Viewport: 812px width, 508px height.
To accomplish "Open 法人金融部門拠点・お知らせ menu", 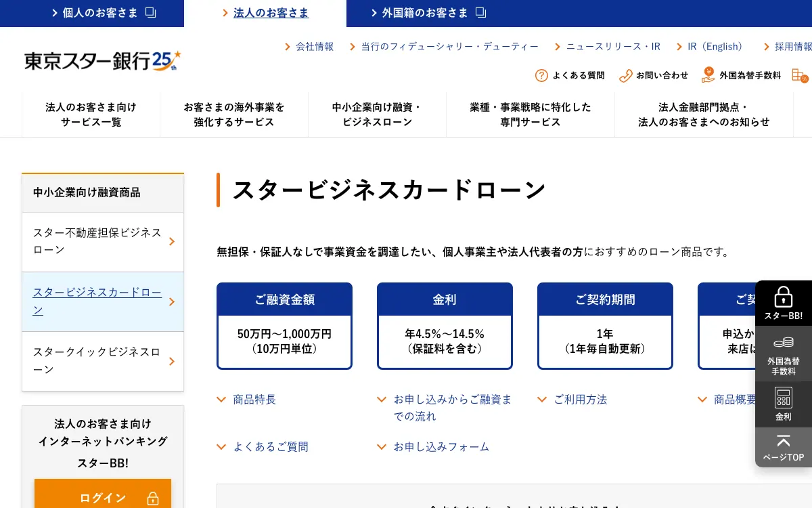I will pos(704,114).
